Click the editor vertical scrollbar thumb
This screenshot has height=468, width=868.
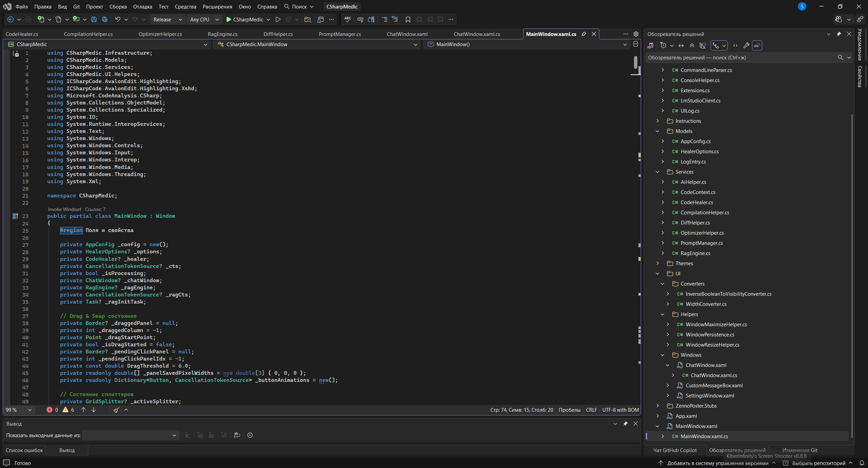[635, 63]
